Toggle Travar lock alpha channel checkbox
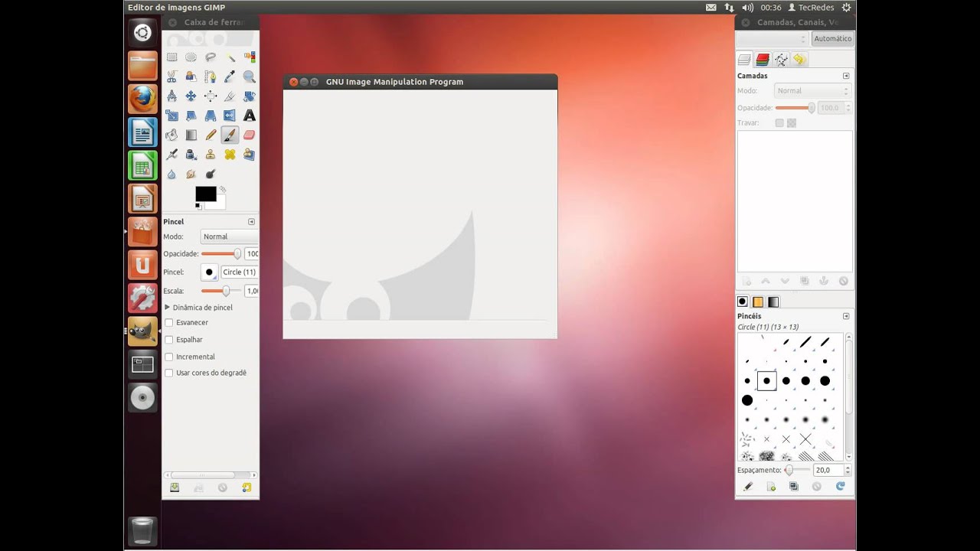980x551 pixels. [792, 122]
